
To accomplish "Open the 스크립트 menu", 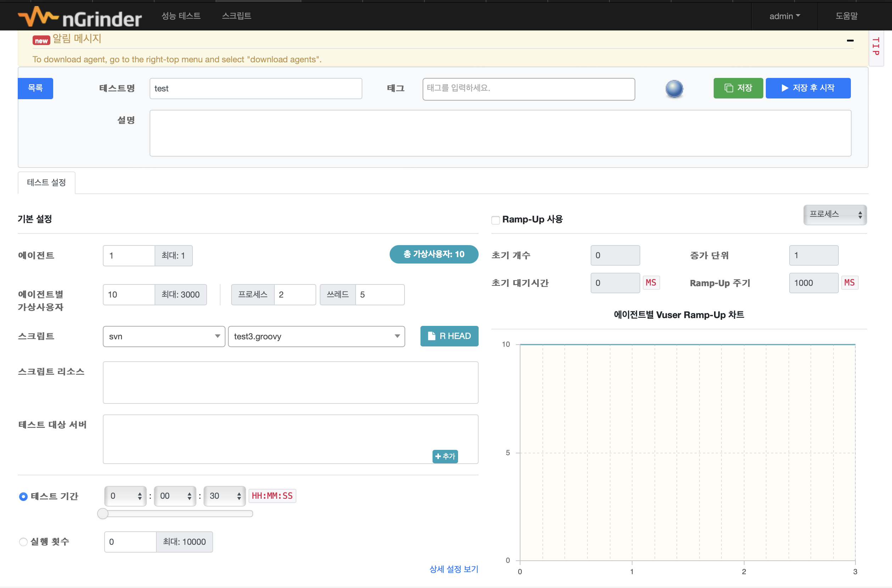I will pyautogui.click(x=236, y=16).
